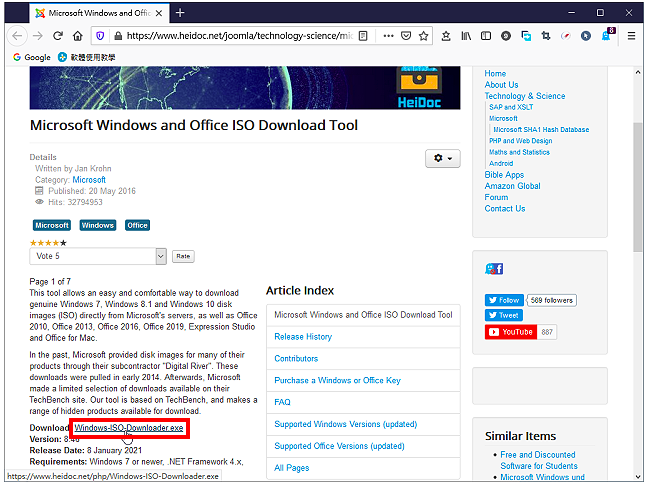Open Maths and Statistics link
Viewport: 647px width, 487px height.
pos(519,152)
